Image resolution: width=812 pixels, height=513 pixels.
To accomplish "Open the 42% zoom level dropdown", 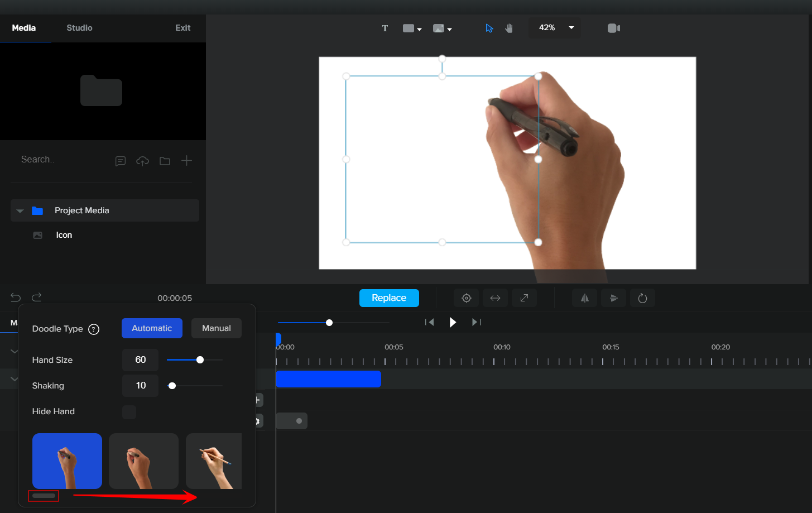I will pos(555,28).
